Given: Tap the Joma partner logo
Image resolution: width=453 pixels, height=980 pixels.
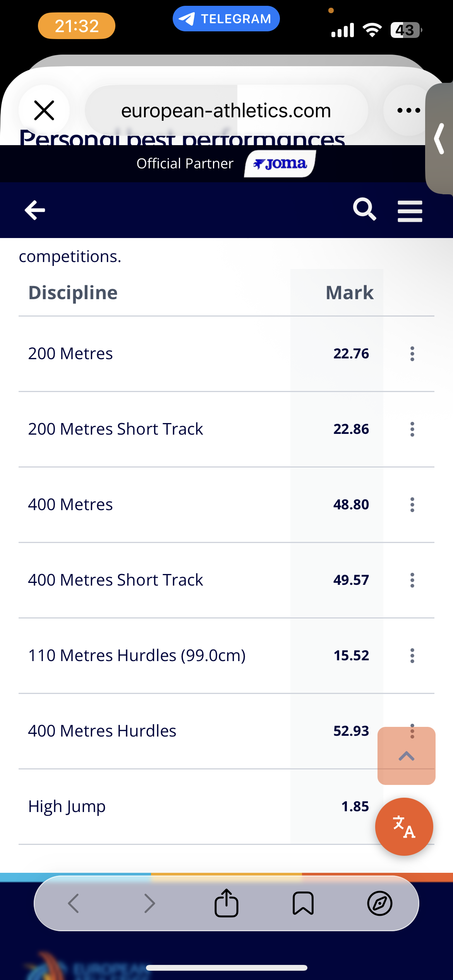Looking at the screenshot, I should (280, 164).
